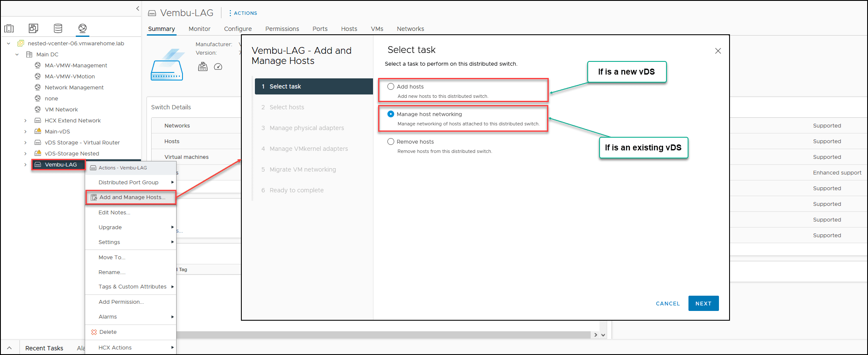The image size is (868, 355).
Task: Expand the Recent Tasks panel arrow
Action: (x=9, y=348)
